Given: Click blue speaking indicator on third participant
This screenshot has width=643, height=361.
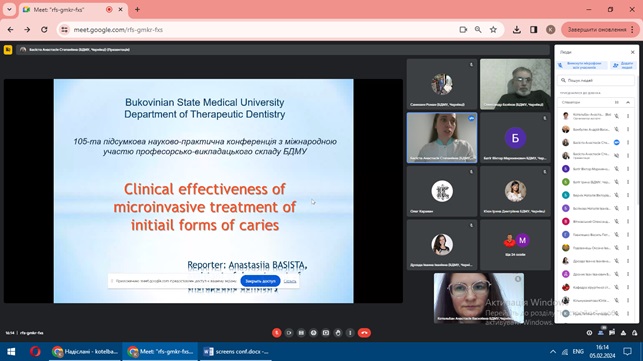Looking at the screenshot, I should (616, 142).
